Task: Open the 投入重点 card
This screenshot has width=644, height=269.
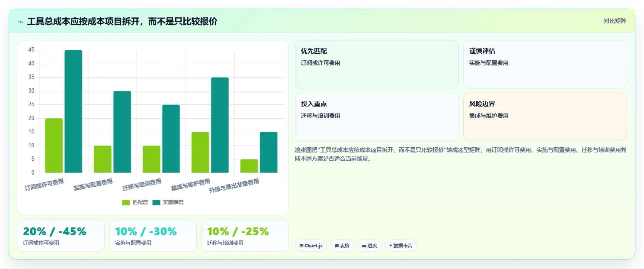Action: pyautogui.click(x=377, y=117)
